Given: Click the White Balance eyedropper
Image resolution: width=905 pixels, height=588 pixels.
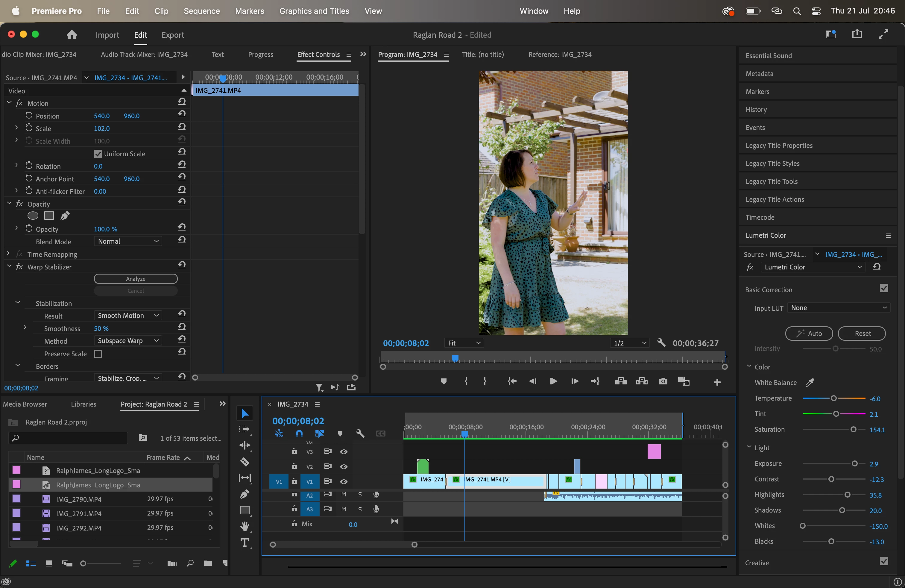Looking at the screenshot, I should coord(810,383).
